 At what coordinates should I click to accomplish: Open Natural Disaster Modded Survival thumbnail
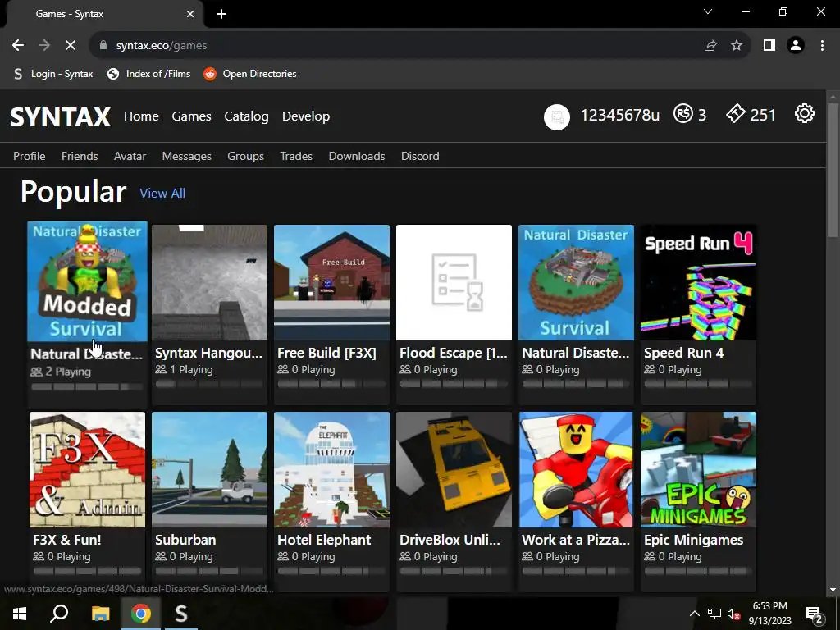[x=87, y=281]
